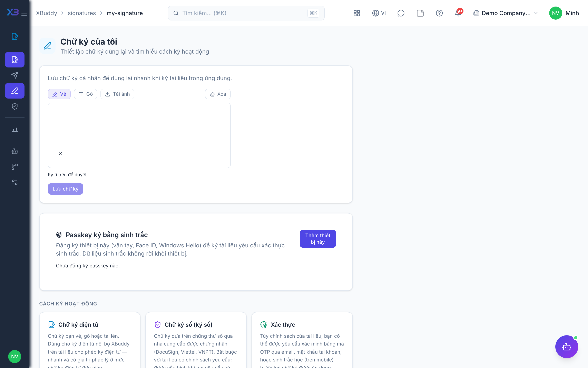Click the NV avatar at sidebar bottom
The height and width of the screenshot is (368, 588).
[14, 356]
